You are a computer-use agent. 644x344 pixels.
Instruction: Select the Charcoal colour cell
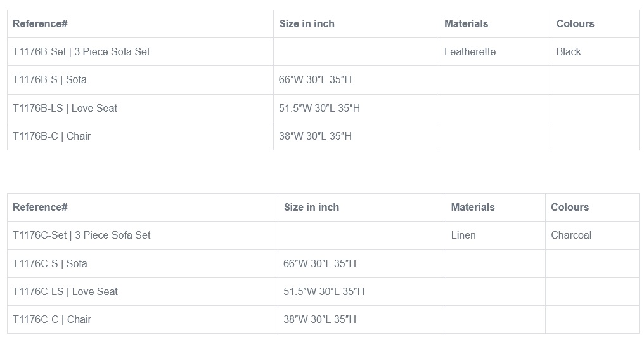click(571, 235)
